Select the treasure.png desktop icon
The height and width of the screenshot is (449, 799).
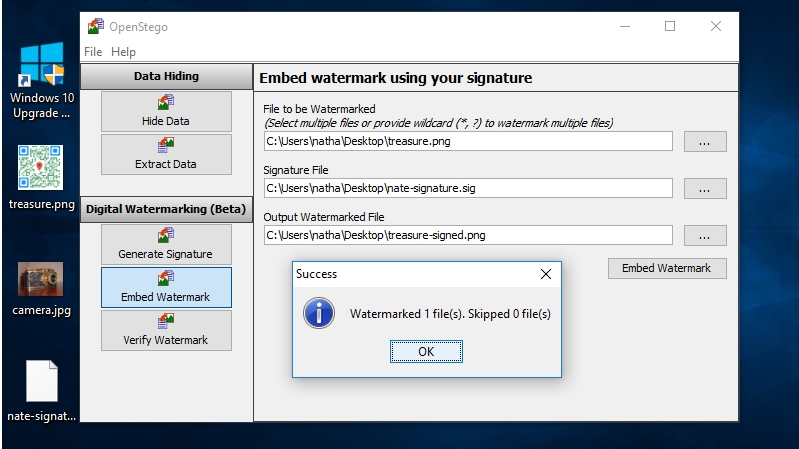(41, 177)
